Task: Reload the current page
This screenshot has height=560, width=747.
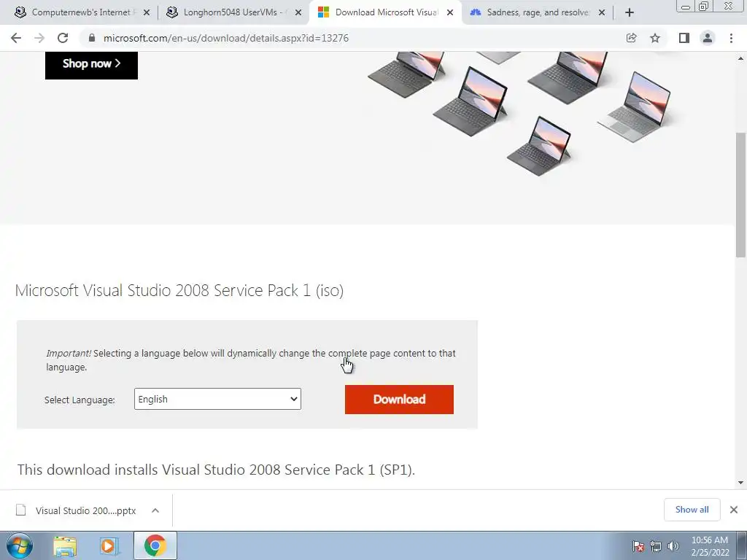Action: [63, 38]
